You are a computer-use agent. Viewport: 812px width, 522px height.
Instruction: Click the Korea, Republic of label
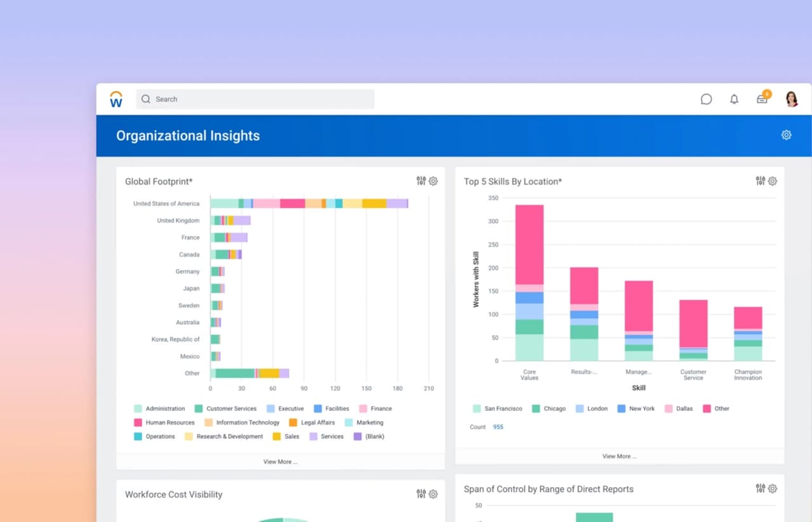point(176,339)
